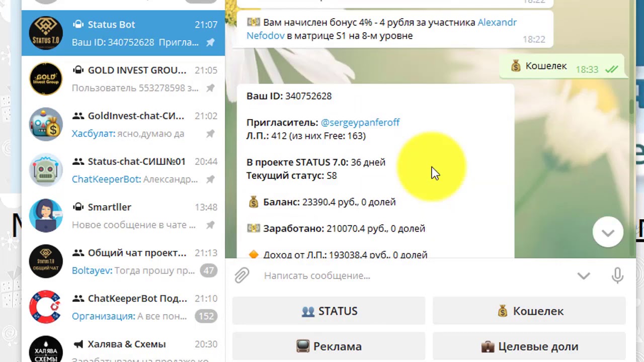Viewport: 644px width, 362px height.
Task: Click the banknote icon next to Заработано
Action: click(254, 228)
